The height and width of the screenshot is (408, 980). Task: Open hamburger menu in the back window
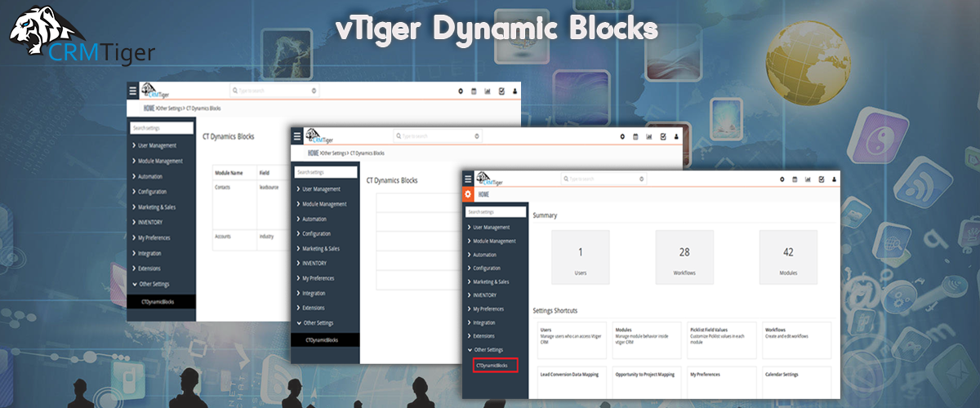(x=133, y=91)
